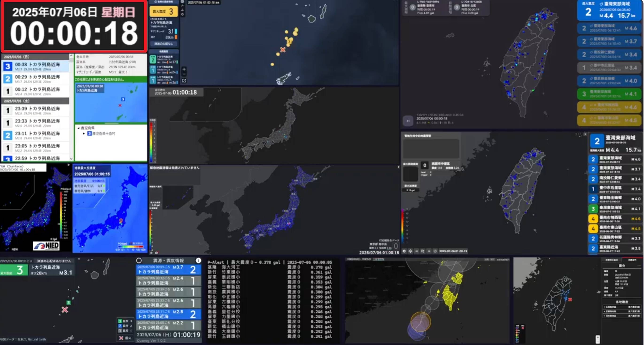This screenshot has height=345, width=644.
Task: Select green 臺灣東部海域 M4.1 card in upper Taiwan list
Action: point(609,94)
